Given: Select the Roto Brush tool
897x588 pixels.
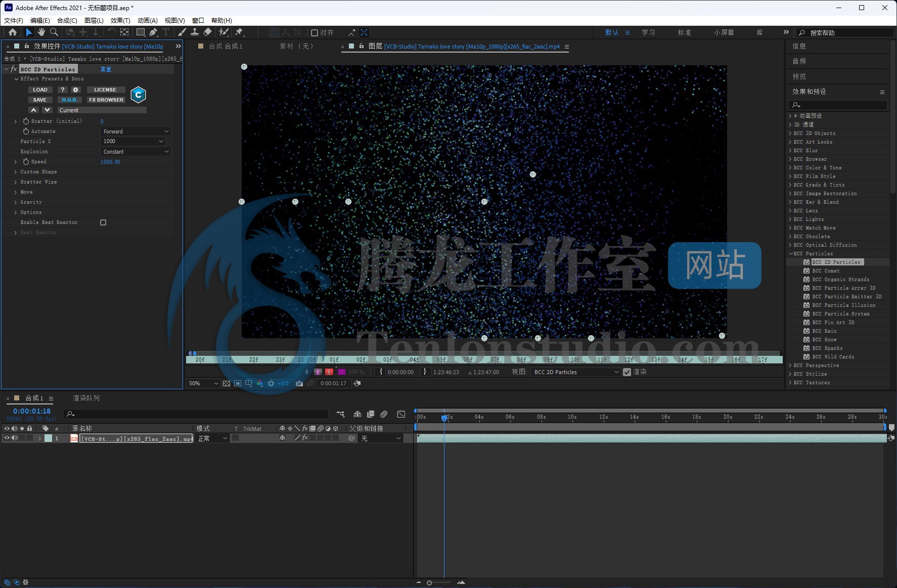Looking at the screenshot, I should click(223, 32).
